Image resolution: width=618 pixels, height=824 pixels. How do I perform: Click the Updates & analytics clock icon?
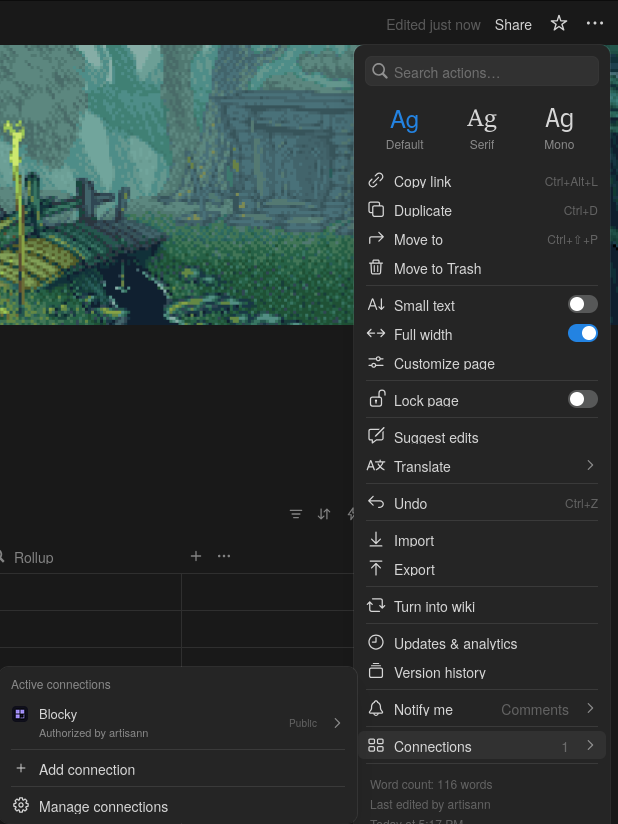click(x=376, y=642)
